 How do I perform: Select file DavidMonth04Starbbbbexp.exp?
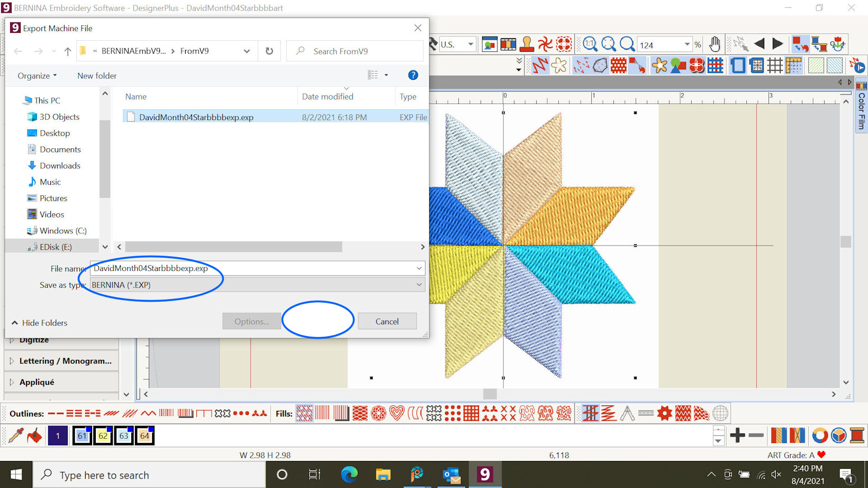pos(275,117)
